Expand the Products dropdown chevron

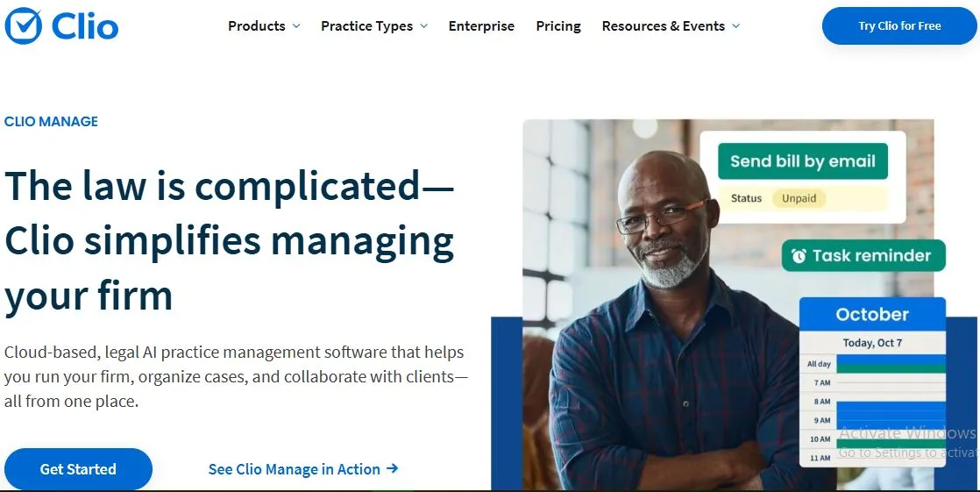[x=296, y=26]
